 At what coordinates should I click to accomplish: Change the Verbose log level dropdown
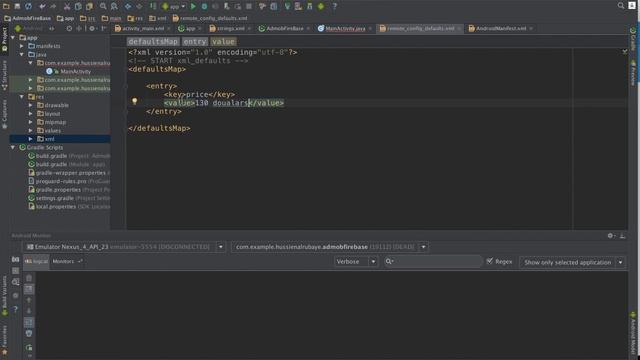356,262
